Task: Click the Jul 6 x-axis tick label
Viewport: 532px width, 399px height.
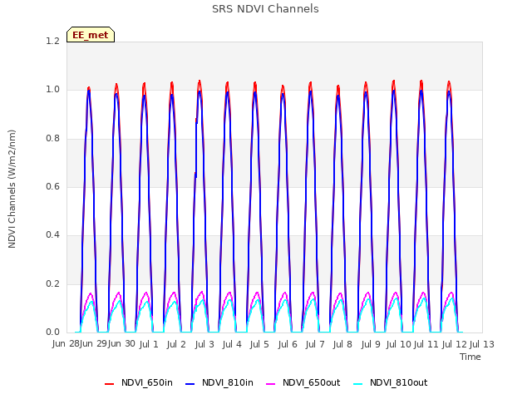Action: pos(288,344)
